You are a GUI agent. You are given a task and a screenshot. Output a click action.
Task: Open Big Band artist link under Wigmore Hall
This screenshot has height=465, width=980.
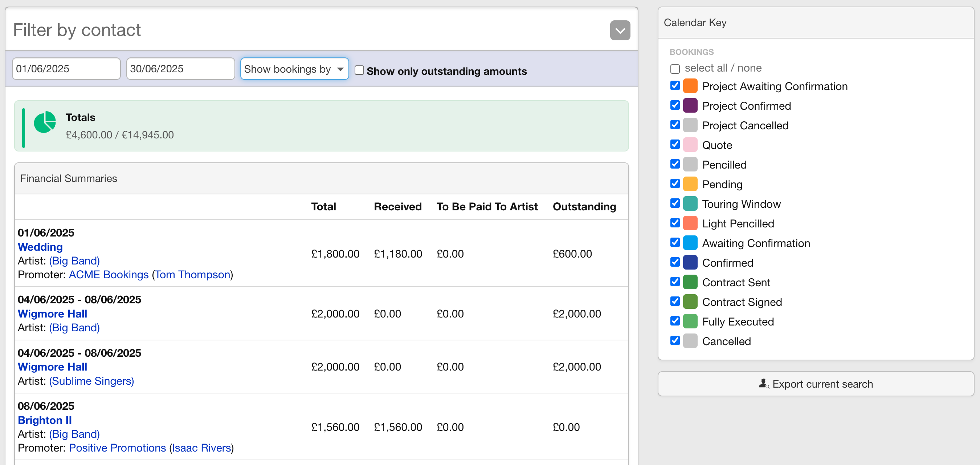coord(74,328)
